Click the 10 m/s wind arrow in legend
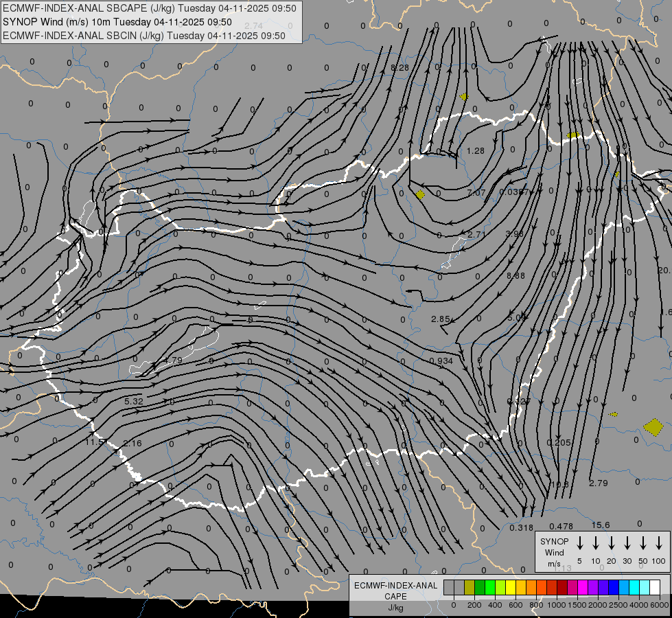 [x=596, y=543]
